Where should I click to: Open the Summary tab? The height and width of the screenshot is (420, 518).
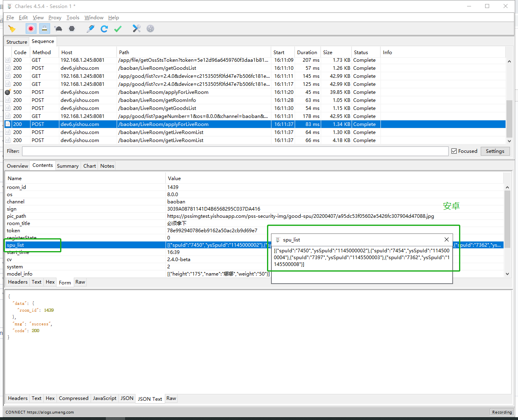pos(68,166)
